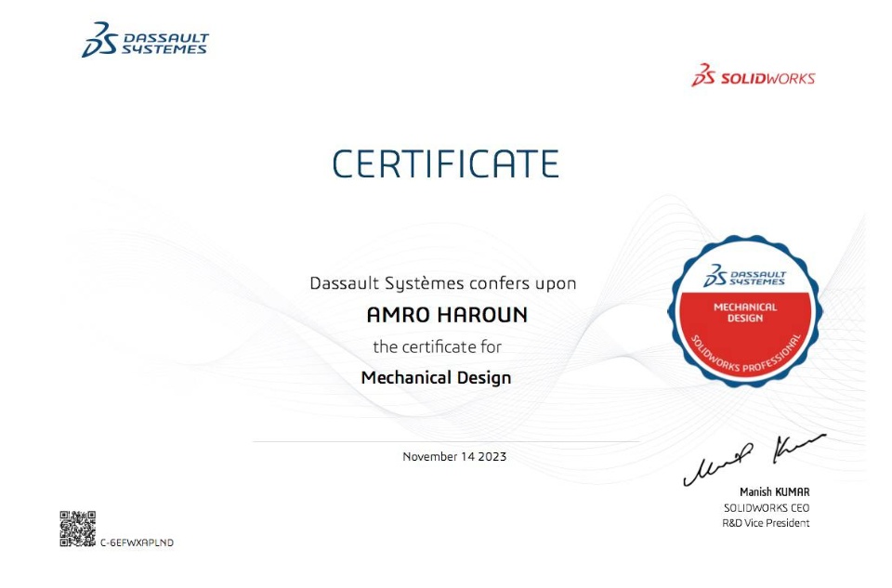Click the QR code image
892x588 pixels.
pos(77,529)
